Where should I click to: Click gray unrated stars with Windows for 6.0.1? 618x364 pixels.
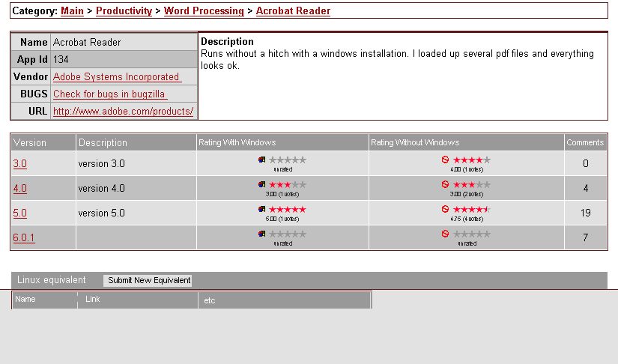288,234
